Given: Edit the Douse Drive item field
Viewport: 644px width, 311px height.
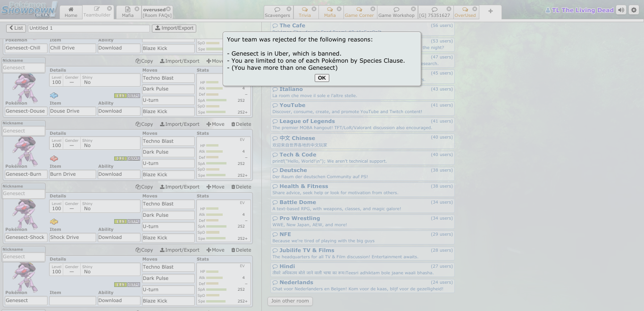Looking at the screenshot, I should coord(72,111).
